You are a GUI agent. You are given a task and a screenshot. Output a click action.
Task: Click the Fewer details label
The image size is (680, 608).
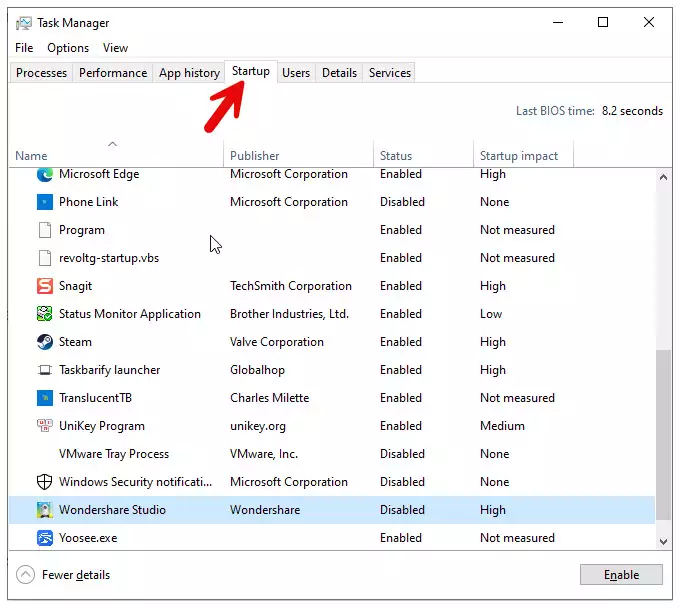[x=76, y=575]
